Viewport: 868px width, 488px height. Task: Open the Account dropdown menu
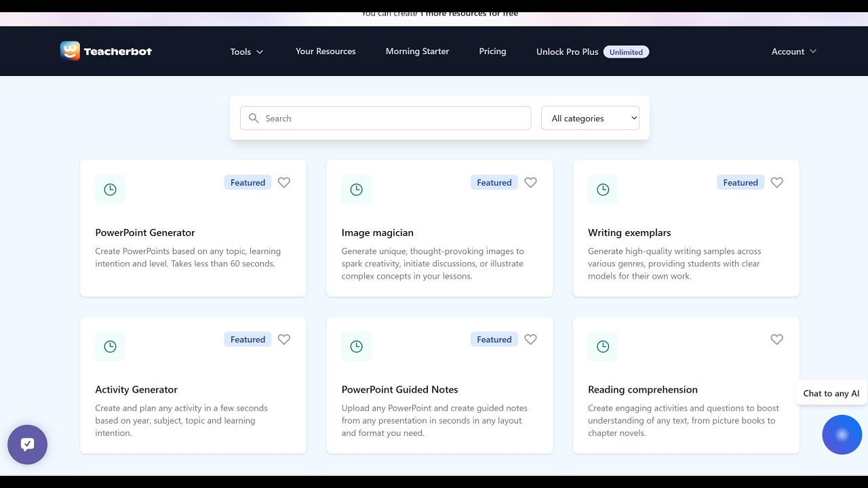[794, 52]
